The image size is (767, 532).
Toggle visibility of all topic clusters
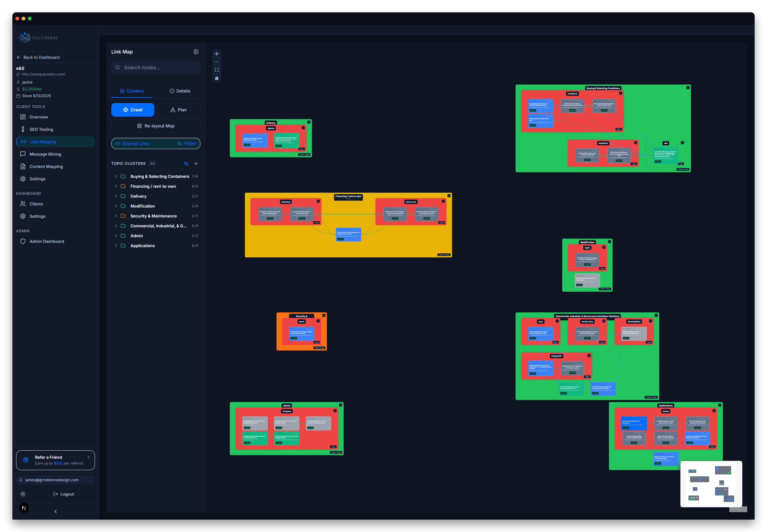[x=186, y=163]
